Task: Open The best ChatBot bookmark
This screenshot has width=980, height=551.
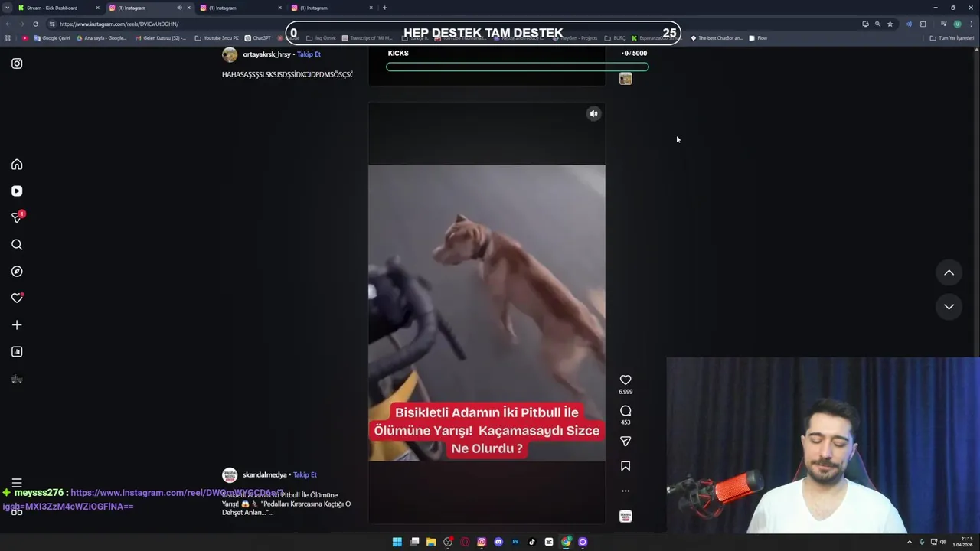Action: (717, 38)
